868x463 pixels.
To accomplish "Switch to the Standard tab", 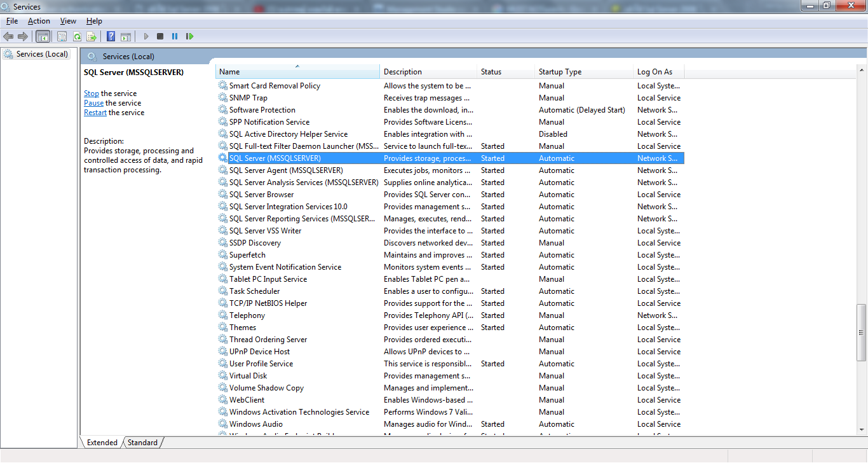I will point(142,442).
